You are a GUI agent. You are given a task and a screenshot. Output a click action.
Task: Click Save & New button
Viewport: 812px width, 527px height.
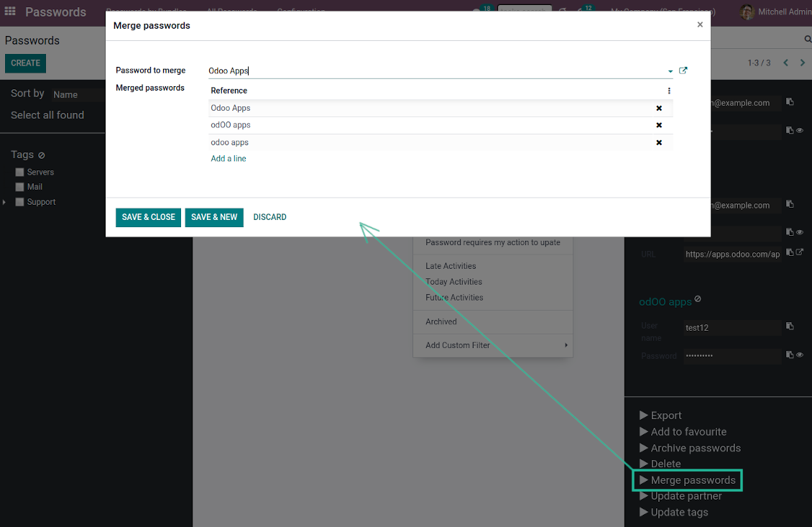tap(214, 217)
